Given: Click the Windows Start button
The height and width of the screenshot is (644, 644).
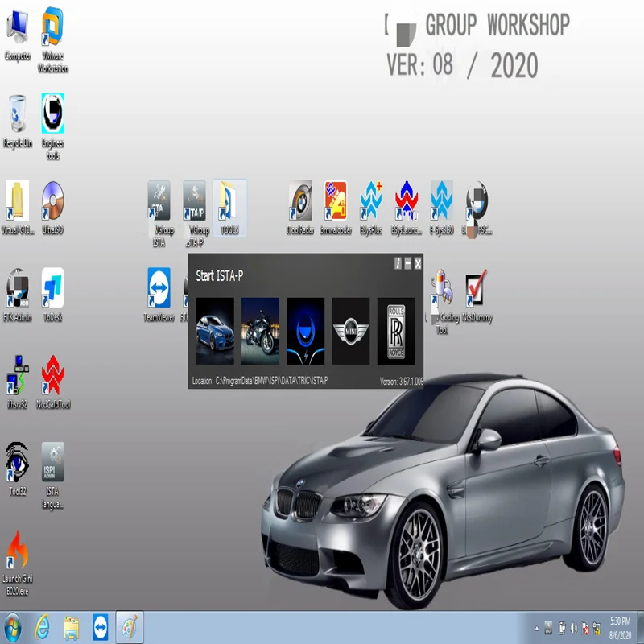Looking at the screenshot, I should point(13,627).
